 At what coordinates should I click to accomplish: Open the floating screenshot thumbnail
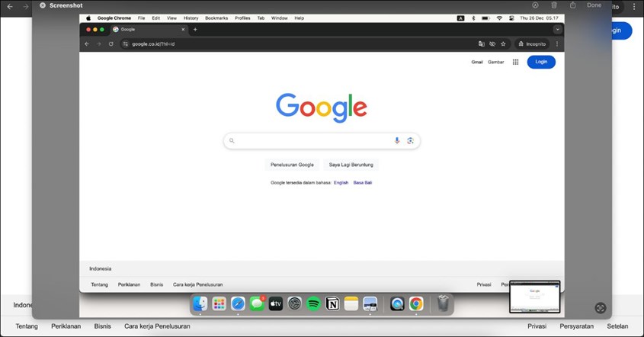(x=535, y=297)
